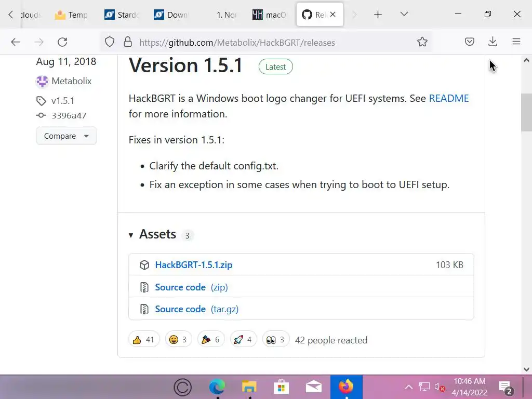The image size is (532, 399).
Task: Download Source code (tar.gz)
Action: pyautogui.click(x=197, y=309)
